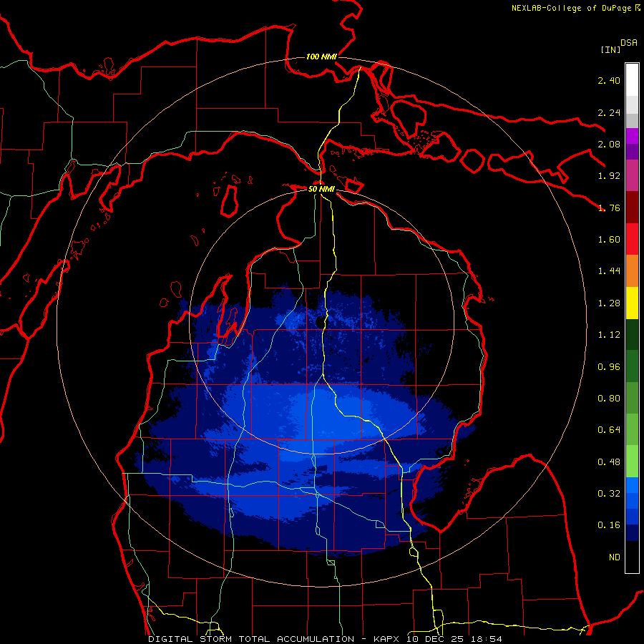Click the KAPX radar site identifier
This screenshot has width=644, height=644.
click(388, 639)
